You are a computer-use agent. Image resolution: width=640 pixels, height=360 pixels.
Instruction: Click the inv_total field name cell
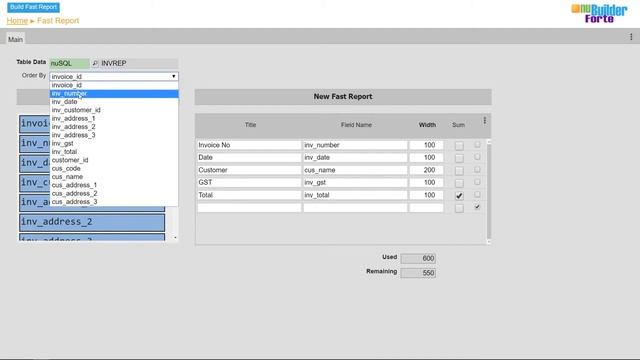coord(355,195)
